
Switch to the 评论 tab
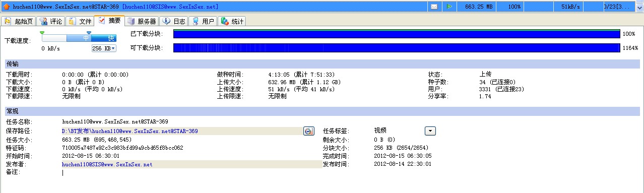click(x=51, y=21)
